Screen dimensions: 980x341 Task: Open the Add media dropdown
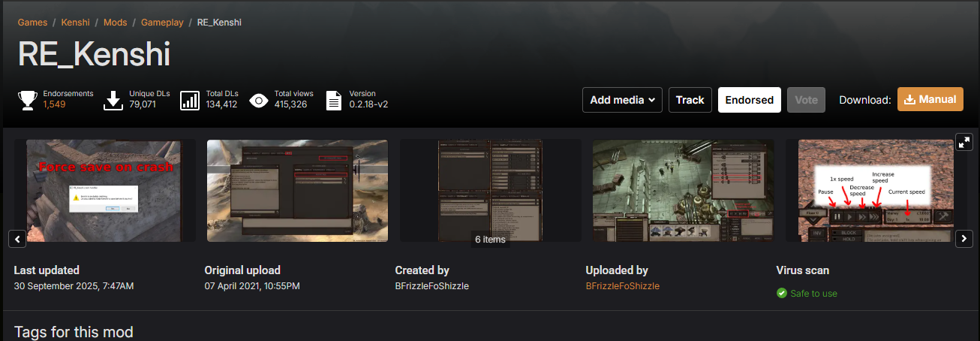coord(622,100)
